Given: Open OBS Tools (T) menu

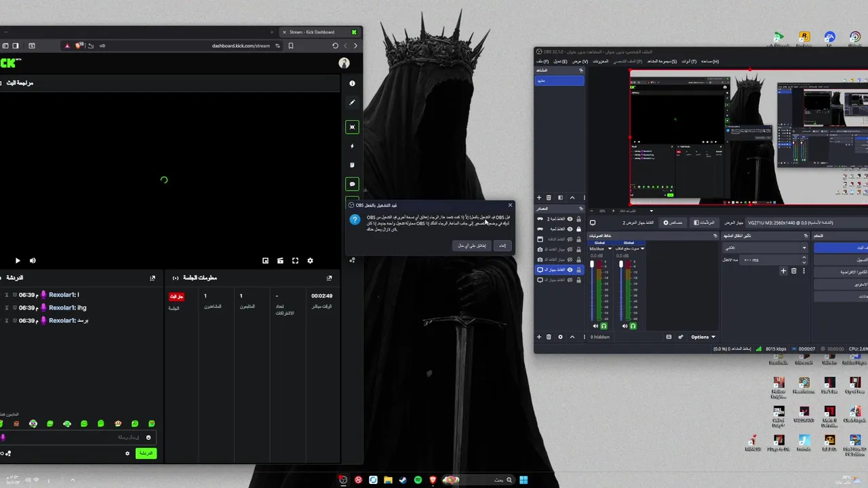Looking at the screenshot, I should (690, 61).
